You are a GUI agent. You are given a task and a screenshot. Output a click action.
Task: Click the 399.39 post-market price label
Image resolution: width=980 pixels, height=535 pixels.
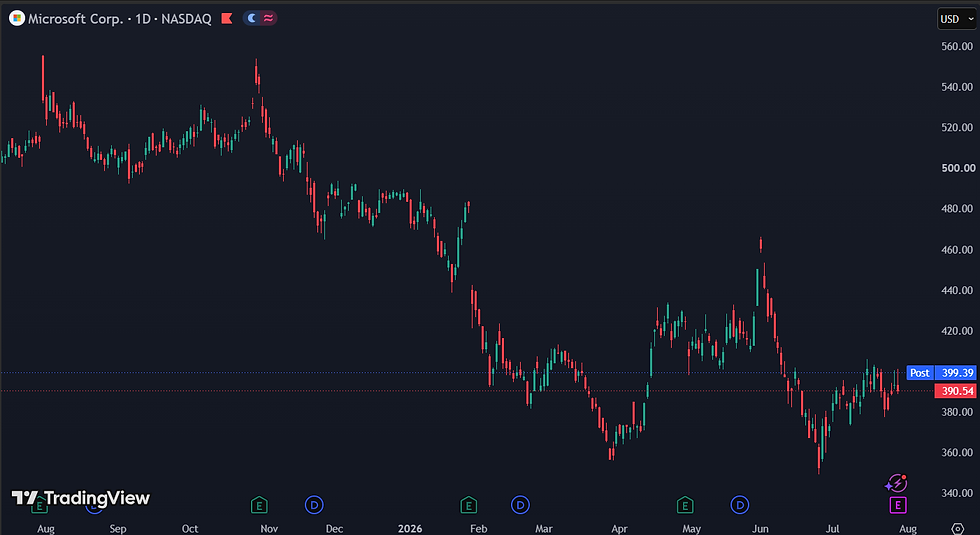958,372
